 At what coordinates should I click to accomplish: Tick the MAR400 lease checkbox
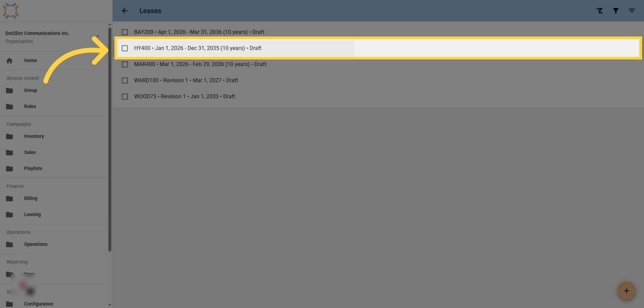pos(125,64)
